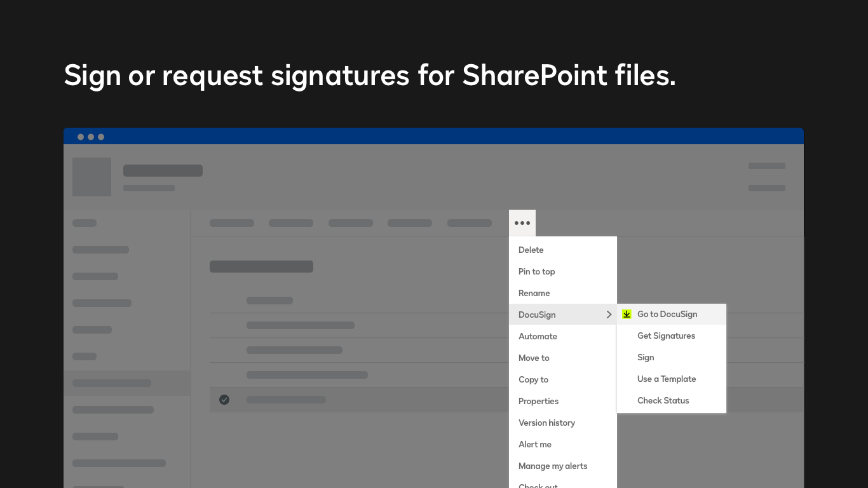Choose Get Signatures in the DocuSign submenu
The width and height of the screenshot is (868, 488).
pos(666,335)
